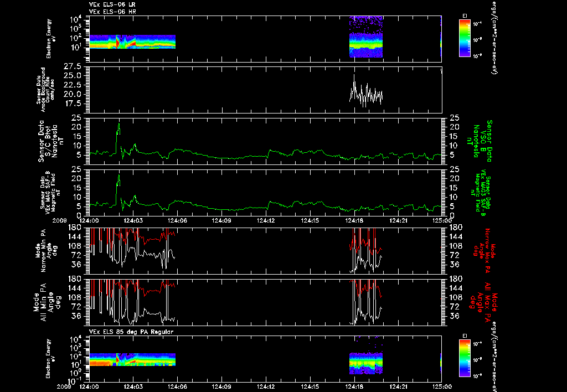The height and width of the screenshot is (392, 567).
Task: Click the '124:06' tick on the middle time axis
Action: pos(177,220)
